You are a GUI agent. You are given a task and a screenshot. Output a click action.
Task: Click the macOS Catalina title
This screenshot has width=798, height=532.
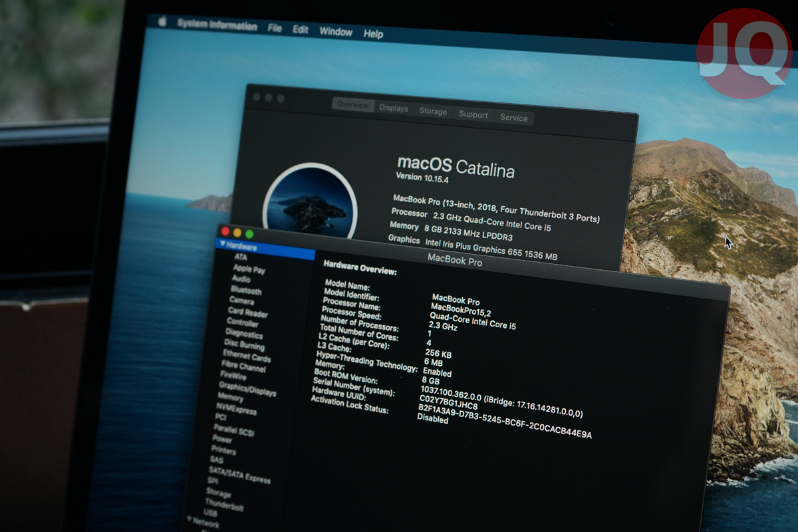(456, 166)
